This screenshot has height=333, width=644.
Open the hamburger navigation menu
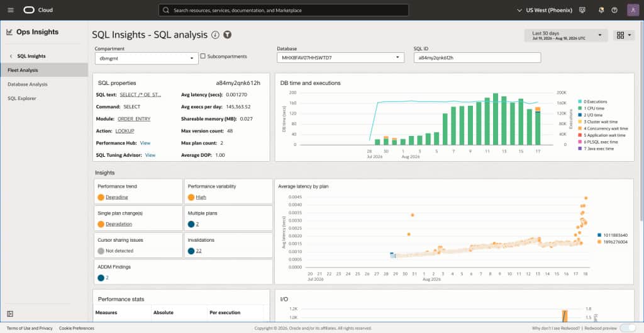[x=11, y=10]
